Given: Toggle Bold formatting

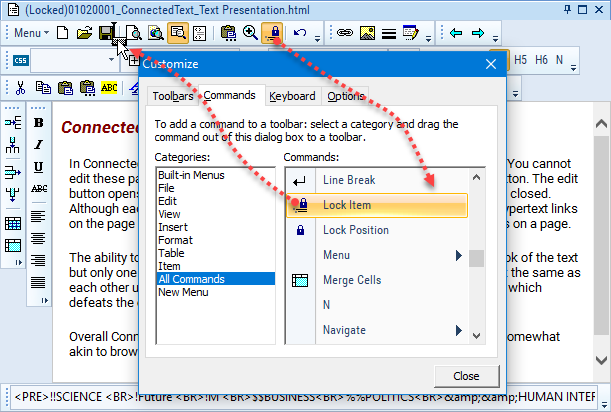Looking at the screenshot, I should (38, 122).
